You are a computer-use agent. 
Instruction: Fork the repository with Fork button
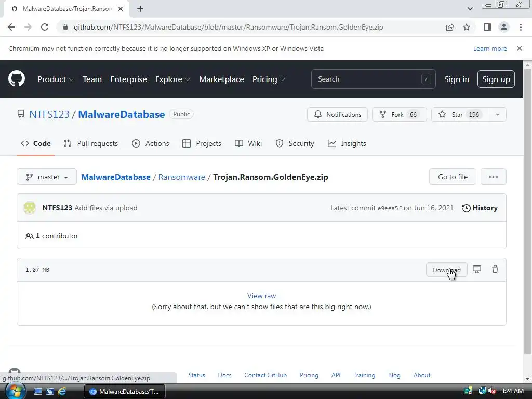(399, 115)
